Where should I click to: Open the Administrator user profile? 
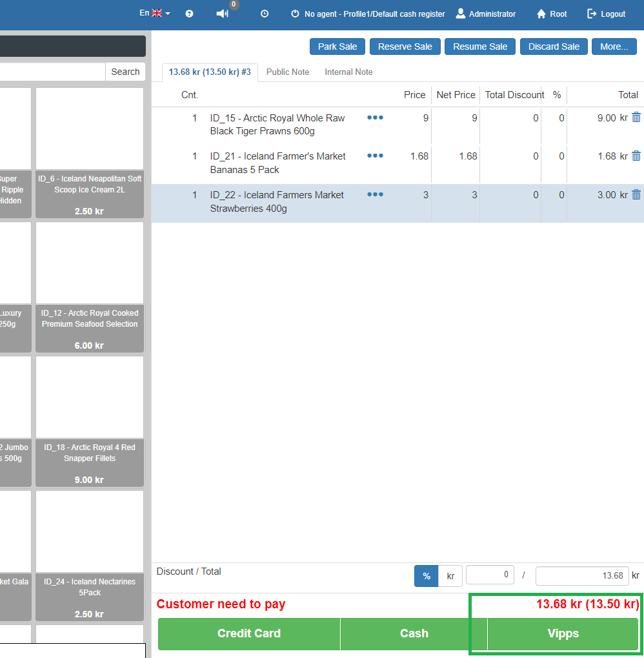(x=486, y=14)
